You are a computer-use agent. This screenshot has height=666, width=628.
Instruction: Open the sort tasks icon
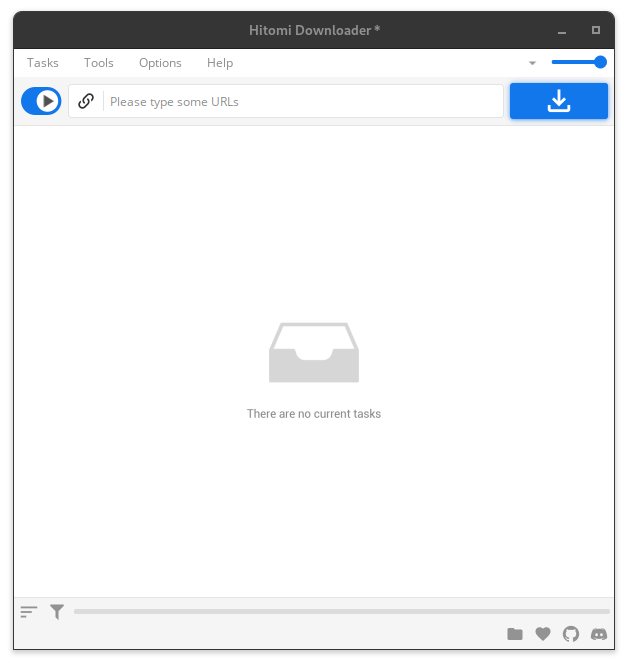pyautogui.click(x=29, y=612)
